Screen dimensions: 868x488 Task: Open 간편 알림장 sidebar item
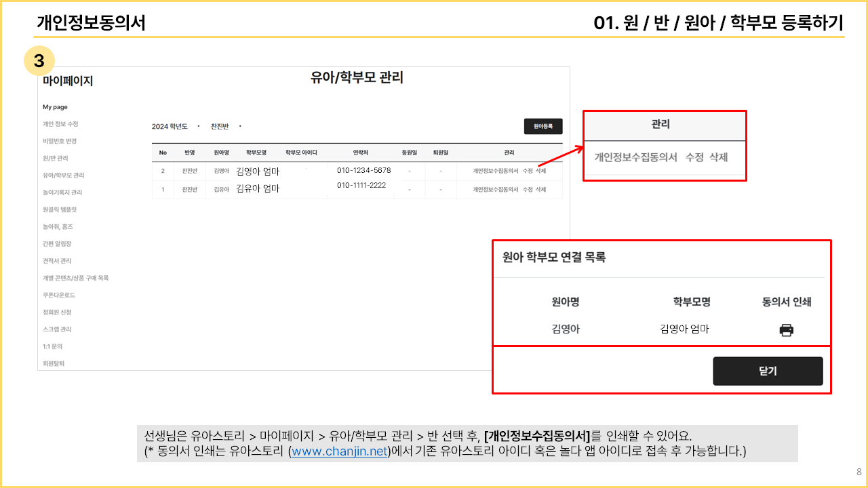57,244
